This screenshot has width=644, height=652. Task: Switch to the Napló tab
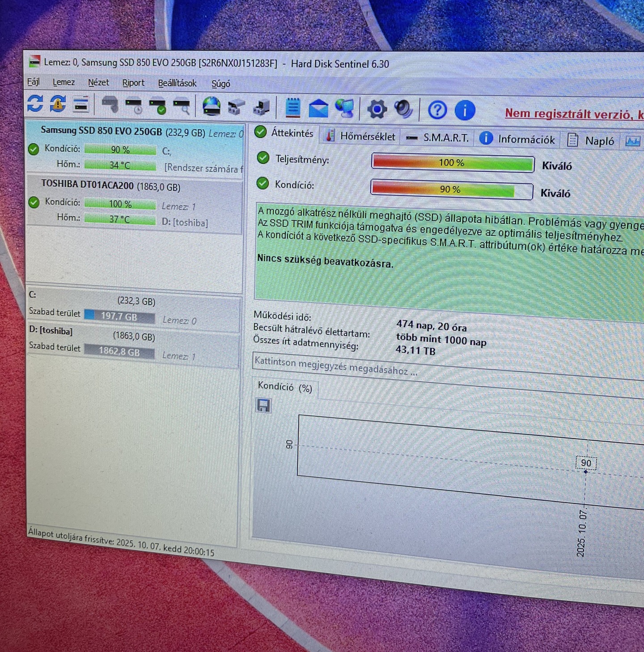pos(591,141)
